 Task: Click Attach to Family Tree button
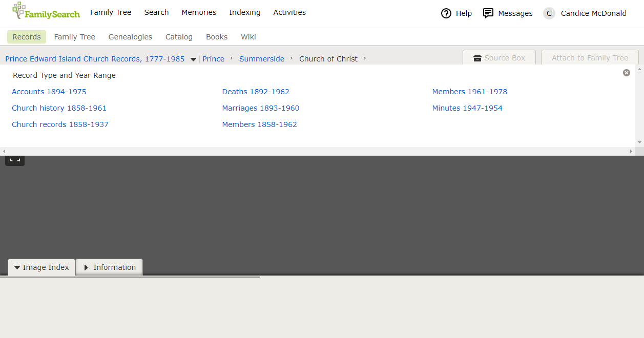click(x=589, y=58)
